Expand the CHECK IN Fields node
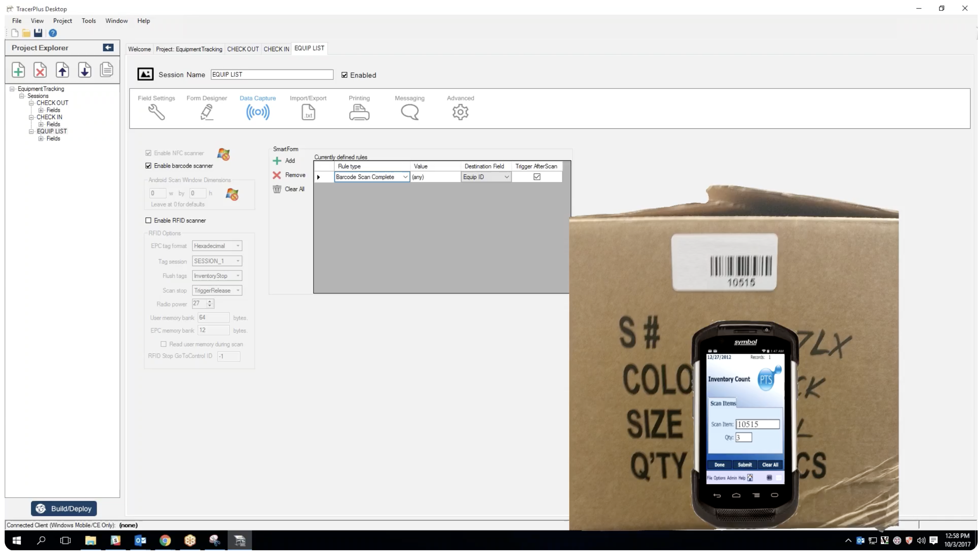The height and width of the screenshot is (551, 980). tap(41, 124)
